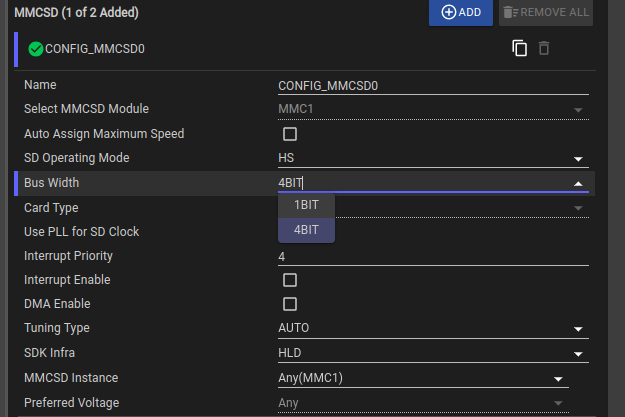Click the green check status icon
Screen dimensions: 625x417
[x=36, y=48]
